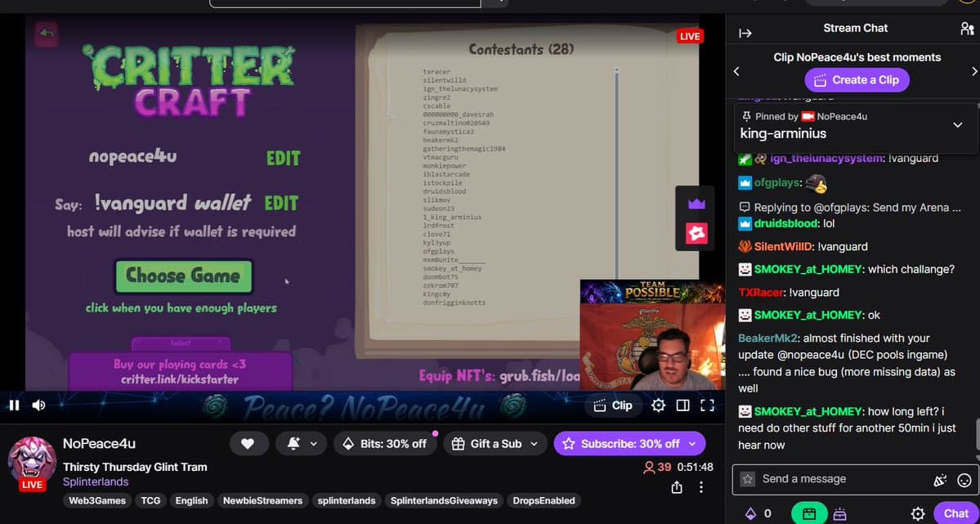Open the green channel points button
980x524 pixels.
click(809, 513)
